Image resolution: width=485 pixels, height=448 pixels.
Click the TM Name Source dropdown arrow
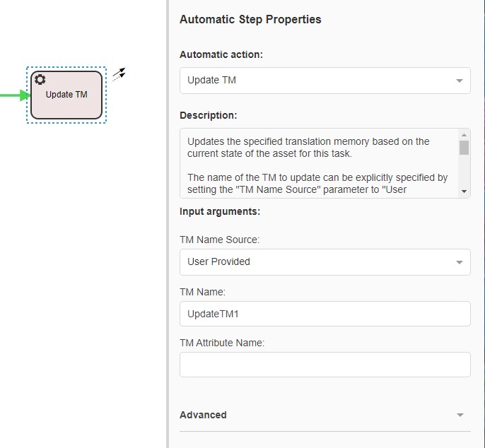click(x=460, y=262)
